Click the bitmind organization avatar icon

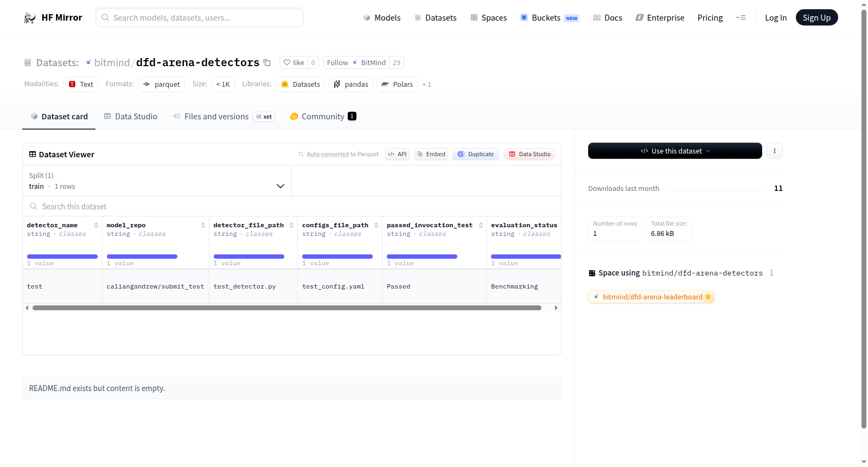88,62
